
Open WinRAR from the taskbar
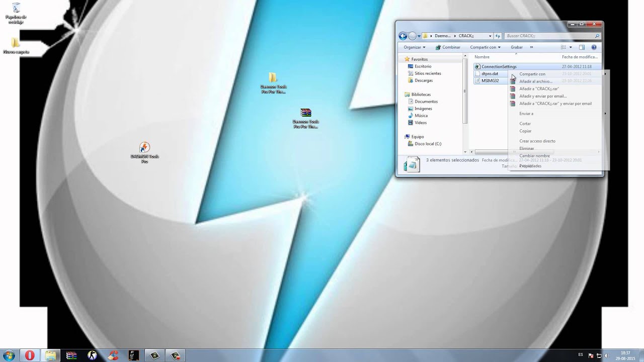71,355
